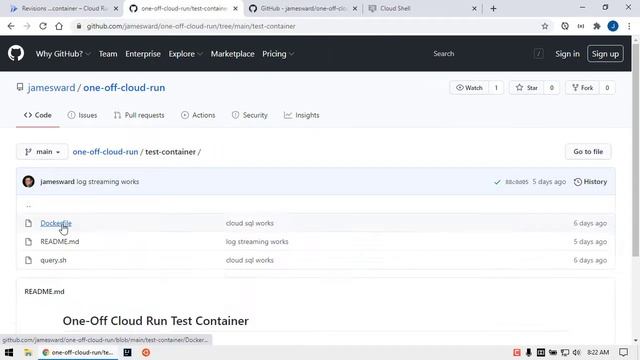Screen dimensions: 640x360
Task: Expand the Explore menu
Action: click(x=185, y=54)
